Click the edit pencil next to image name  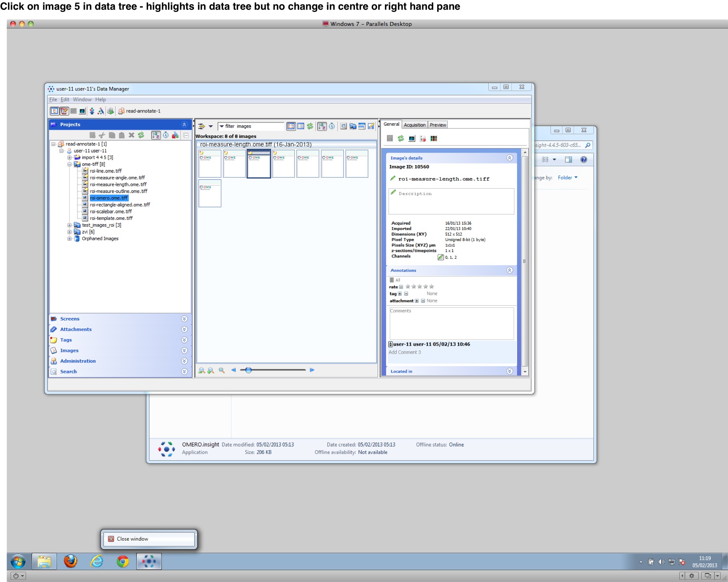click(393, 178)
